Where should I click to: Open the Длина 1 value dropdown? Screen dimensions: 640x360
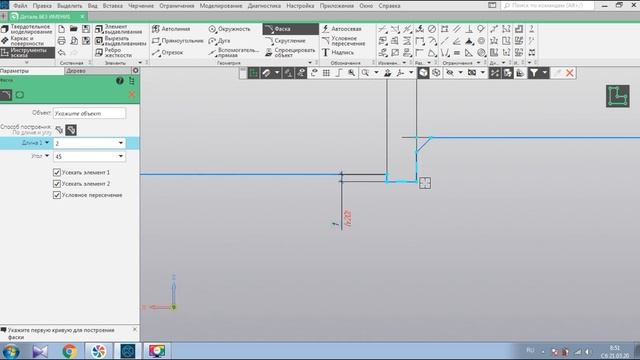121,143
